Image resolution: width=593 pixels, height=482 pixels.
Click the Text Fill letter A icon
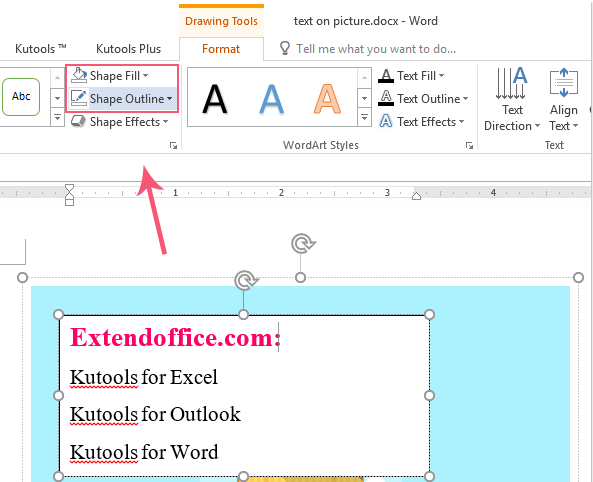386,76
